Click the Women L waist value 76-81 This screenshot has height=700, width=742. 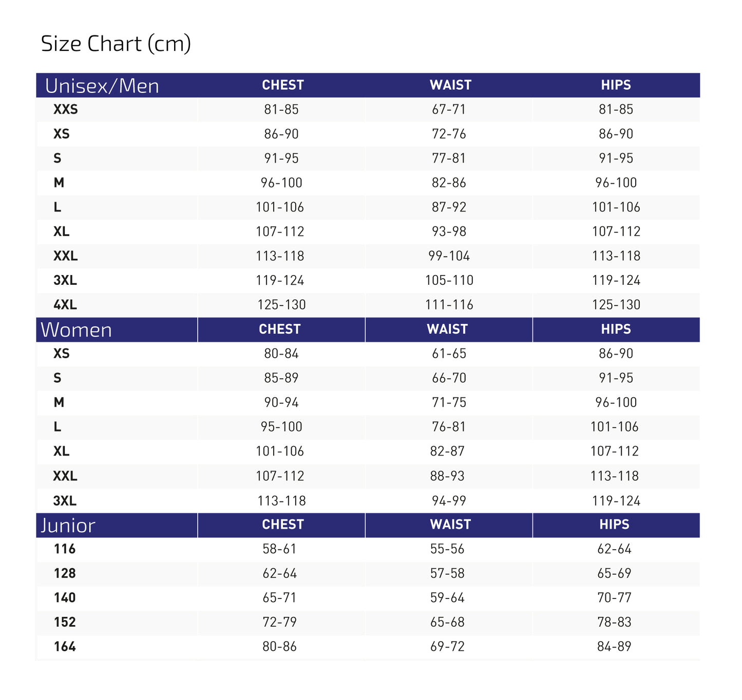[x=449, y=427]
